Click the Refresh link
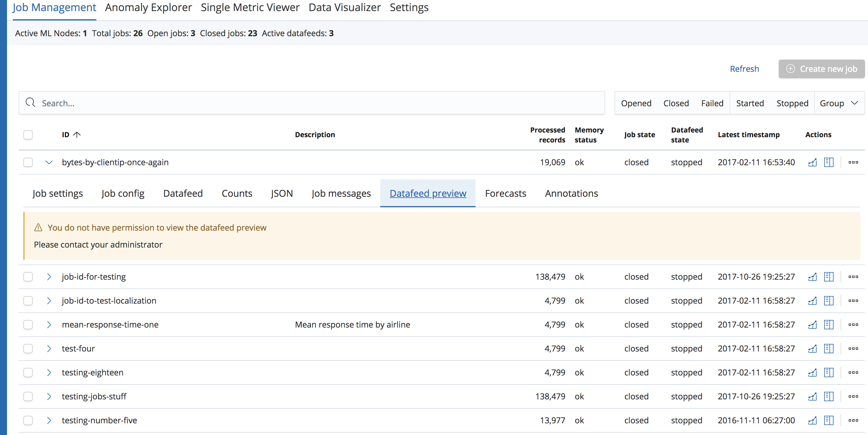This screenshot has height=435, width=868. coord(744,69)
